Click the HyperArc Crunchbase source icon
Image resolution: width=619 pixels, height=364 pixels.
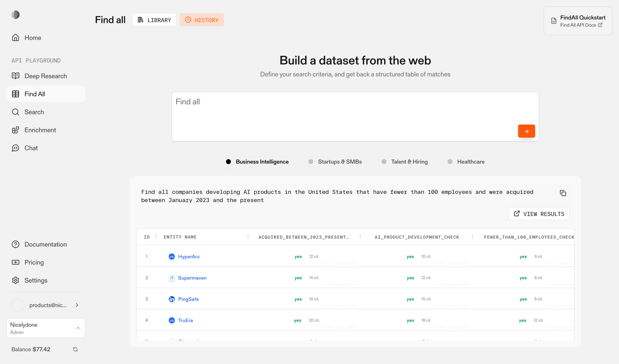click(172, 257)
